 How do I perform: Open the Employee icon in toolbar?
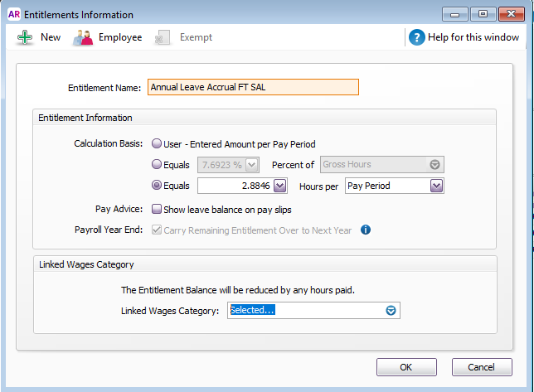pos(83,37)
